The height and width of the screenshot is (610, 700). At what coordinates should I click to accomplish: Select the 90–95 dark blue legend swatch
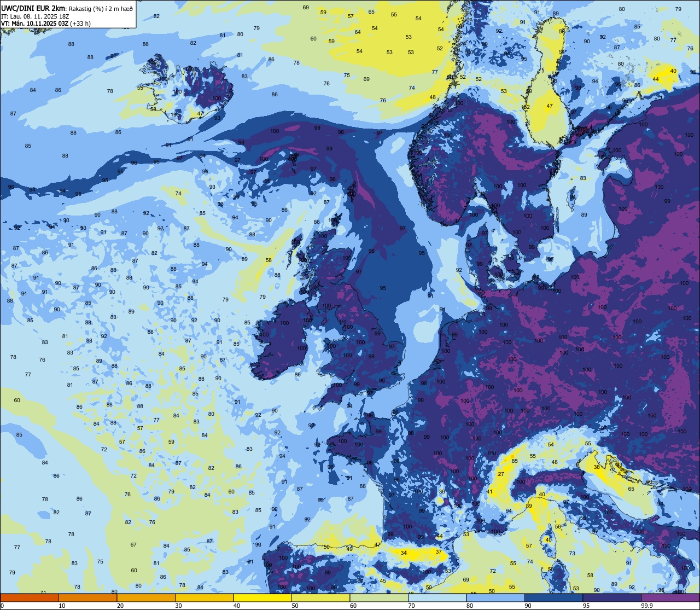pyautogui.click(x=553, y=597)
